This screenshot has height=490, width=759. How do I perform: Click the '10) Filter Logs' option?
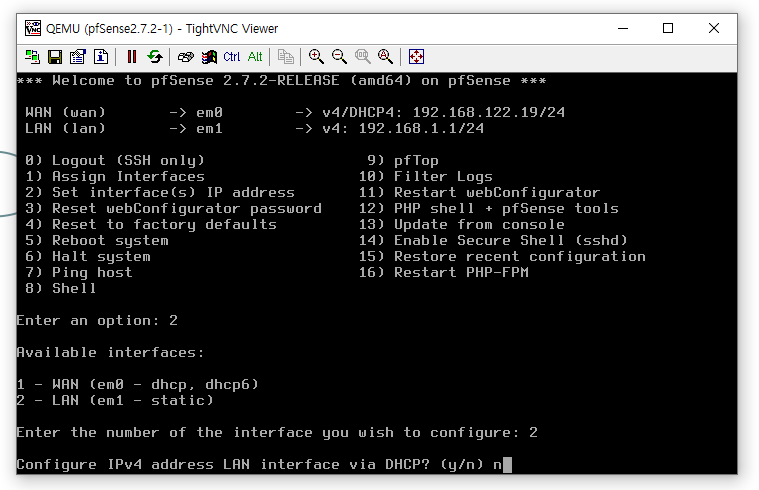click(425, 176)
